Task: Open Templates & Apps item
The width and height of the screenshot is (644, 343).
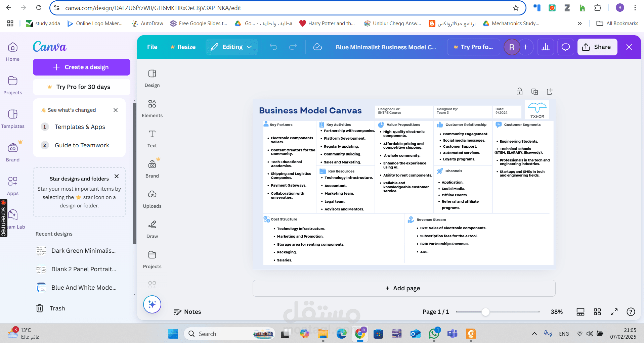Action: pos(80,127)
